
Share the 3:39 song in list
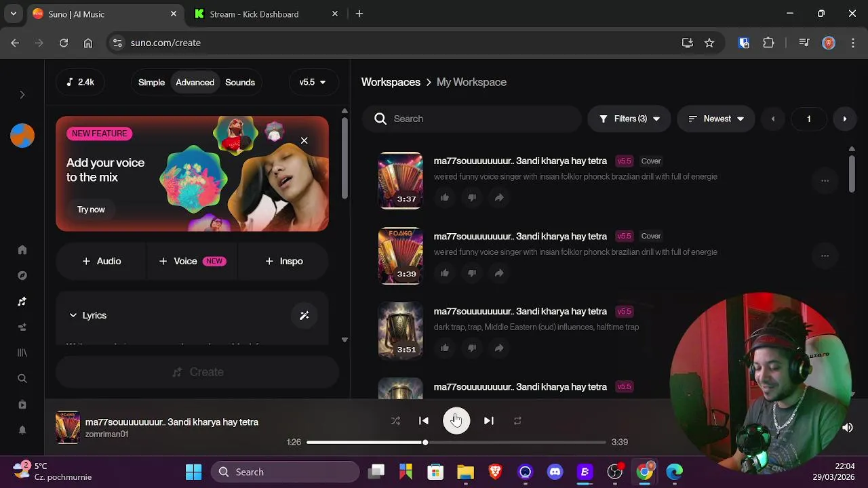(x=499, y=272)
